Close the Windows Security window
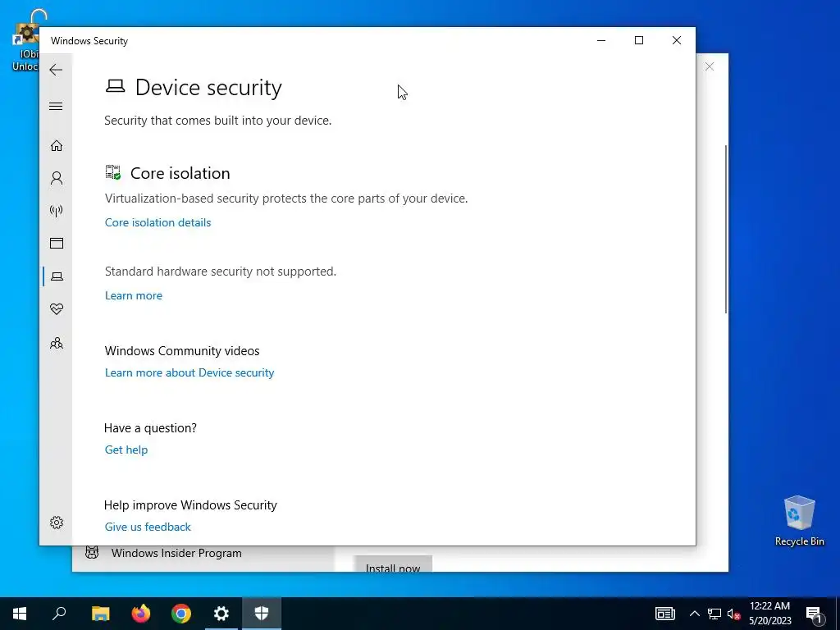 677,41
